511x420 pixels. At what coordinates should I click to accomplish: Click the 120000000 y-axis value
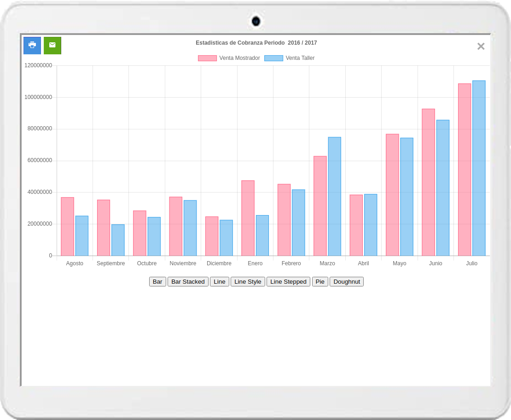(x=38, y=65)
